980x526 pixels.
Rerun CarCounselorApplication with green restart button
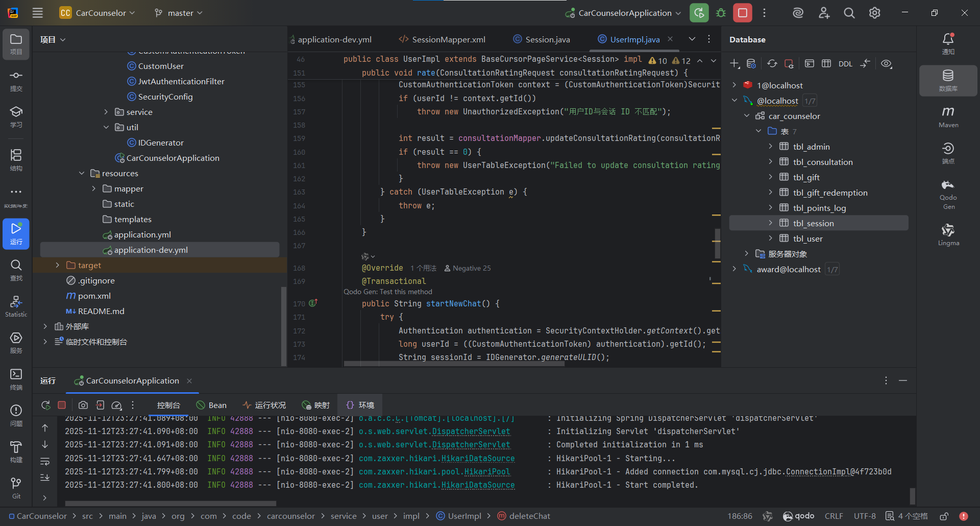(699, 13)
